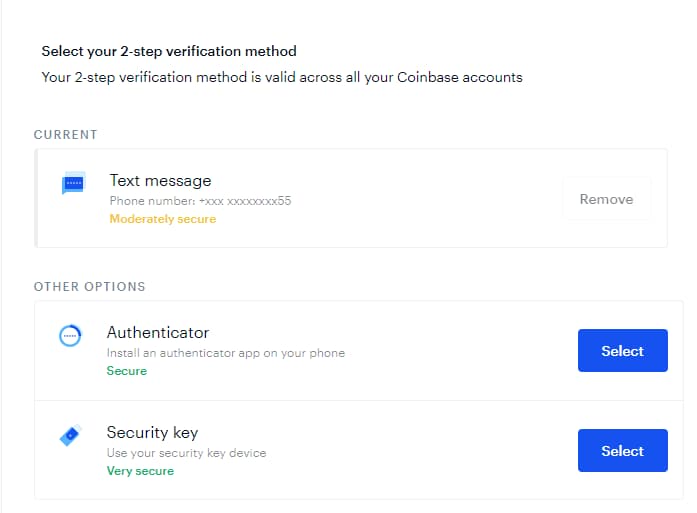
Task: Click 'Select your 2-step verification method' heading
Action: [x=169, y=52]
